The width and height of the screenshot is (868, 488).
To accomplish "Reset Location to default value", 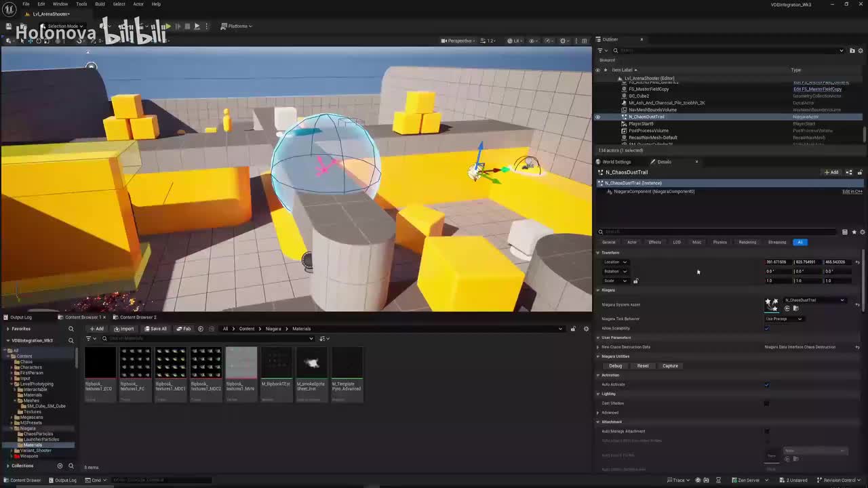I will (x=857, y=262).
